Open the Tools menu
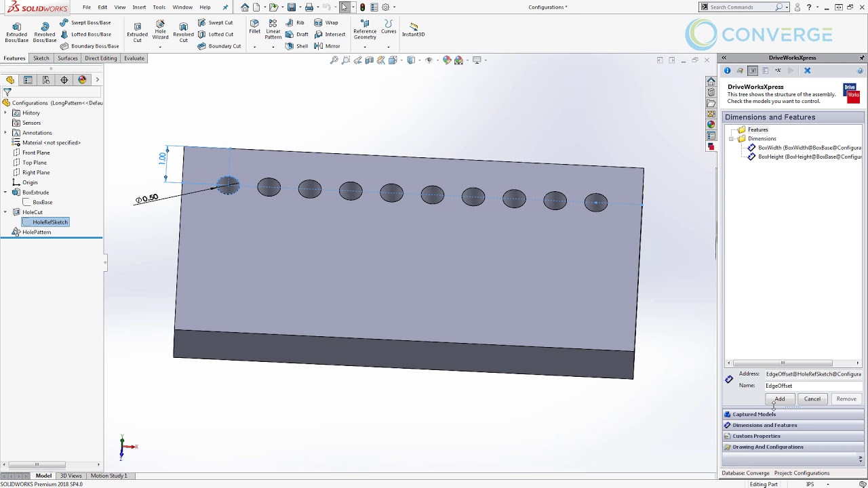Viewport: 868px width, 488px height. [159, 7]
